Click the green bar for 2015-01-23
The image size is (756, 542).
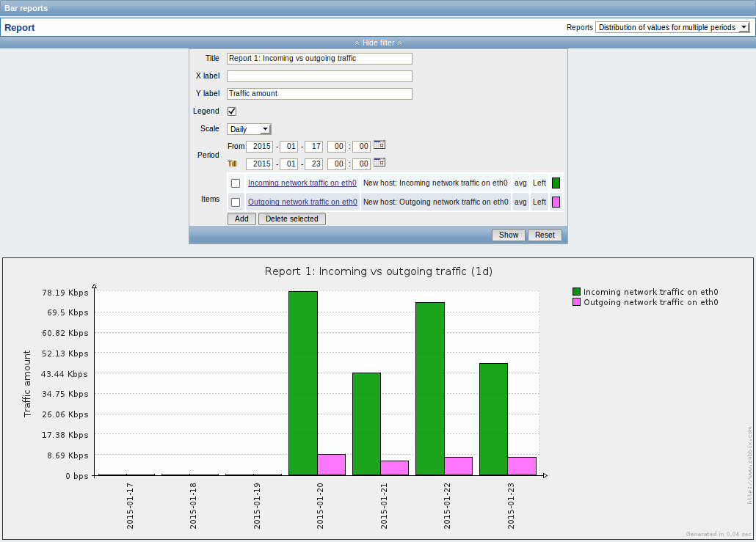click(x=494, y=419)
